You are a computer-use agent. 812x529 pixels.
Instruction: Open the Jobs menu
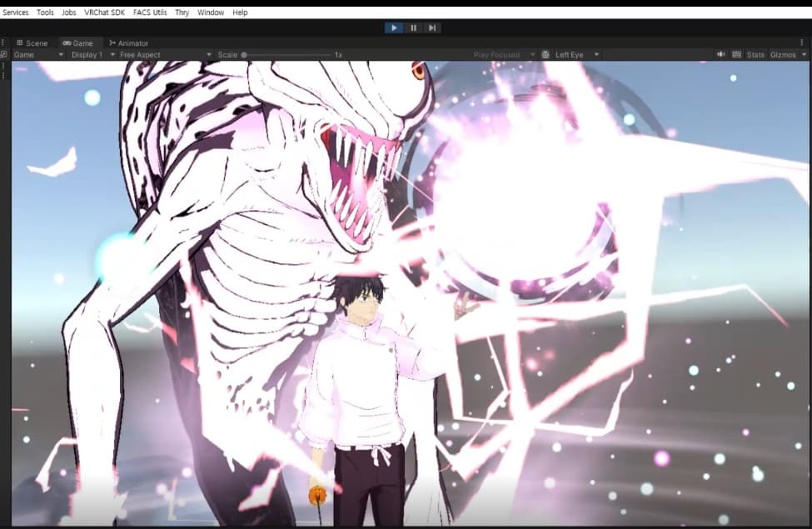69,12
